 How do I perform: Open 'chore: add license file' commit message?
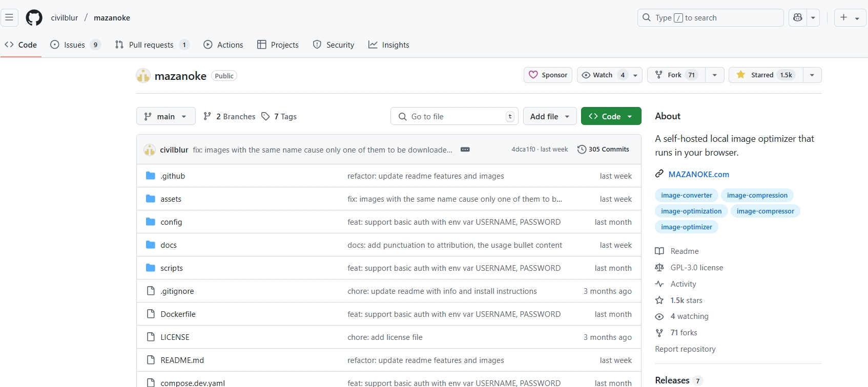385,337
